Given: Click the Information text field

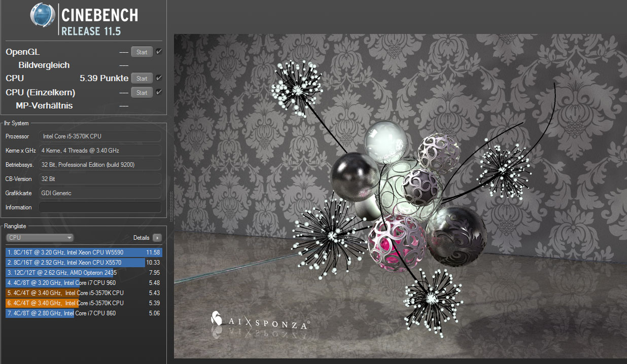Looking at the screenshot, I should pyautogui.click(x=100, y=207).
